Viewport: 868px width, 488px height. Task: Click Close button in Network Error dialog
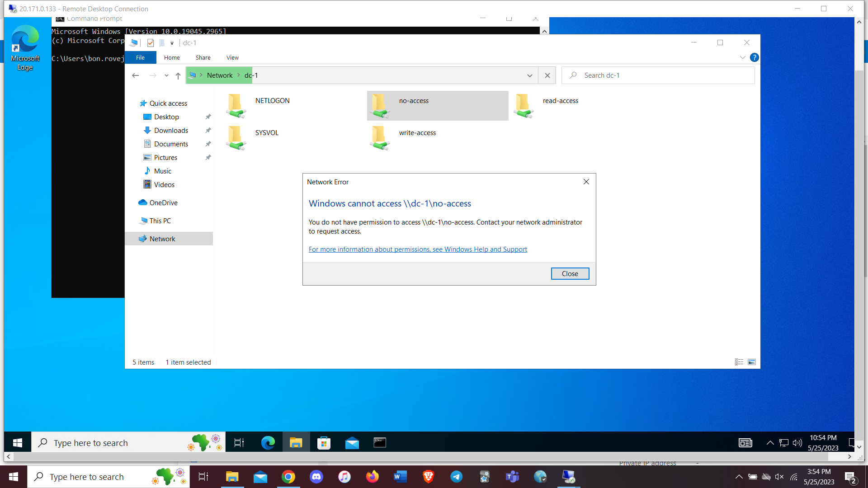(570, 274)
